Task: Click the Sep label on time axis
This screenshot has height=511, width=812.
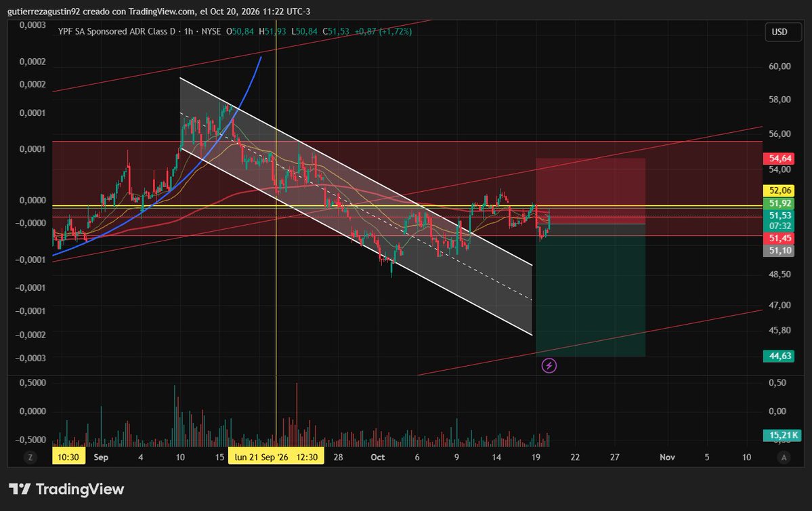Action: [x=101, y=457]
